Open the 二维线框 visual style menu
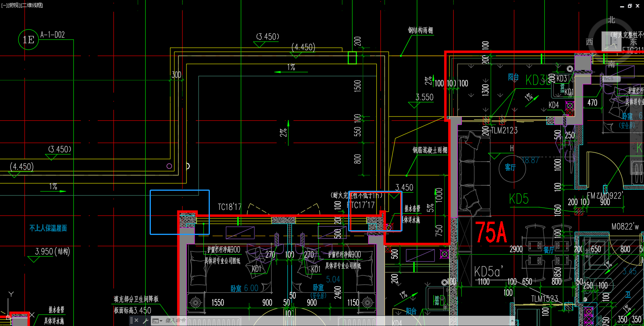 coord(32,5)
